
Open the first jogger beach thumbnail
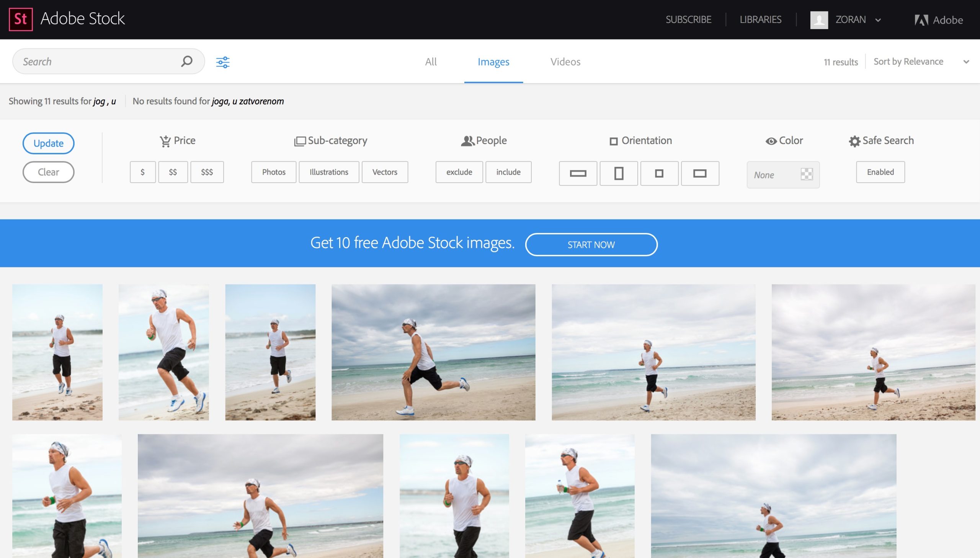(x=57, y=352)
